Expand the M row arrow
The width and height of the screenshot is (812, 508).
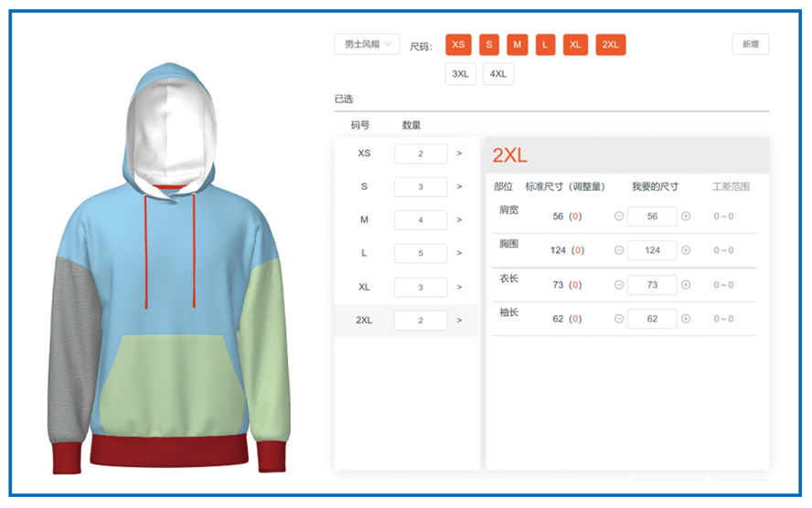[x=459, y=220]
